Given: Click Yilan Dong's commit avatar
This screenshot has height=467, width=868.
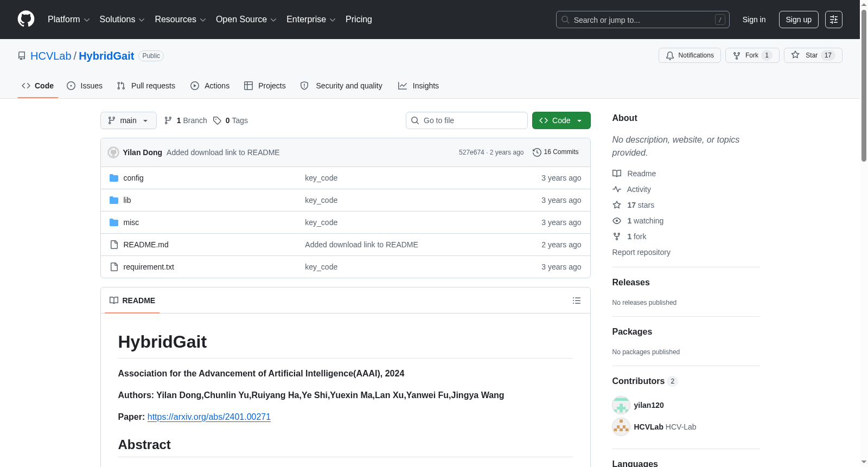Looking at the screenshot, I should coord(113,152).
